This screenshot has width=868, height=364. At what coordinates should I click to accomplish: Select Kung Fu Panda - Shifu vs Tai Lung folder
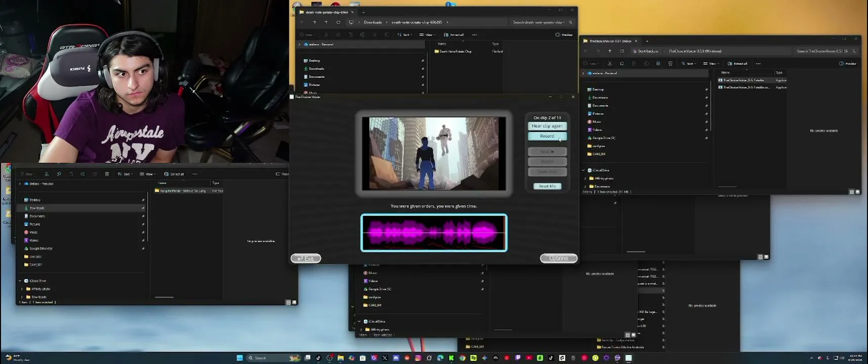(x=183, y=191)
